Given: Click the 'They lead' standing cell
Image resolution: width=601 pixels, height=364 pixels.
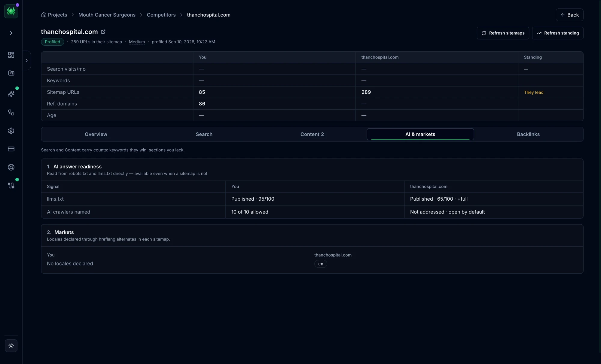Looking at the screenshot, I should pyautogui.click(x=534, y=92).
